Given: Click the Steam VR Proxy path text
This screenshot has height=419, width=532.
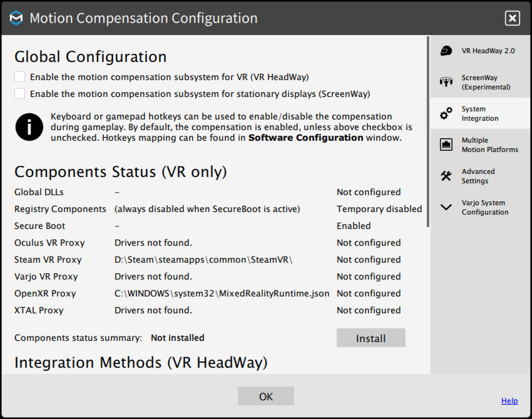Looking at the screenshot, I should coord(203,260).
